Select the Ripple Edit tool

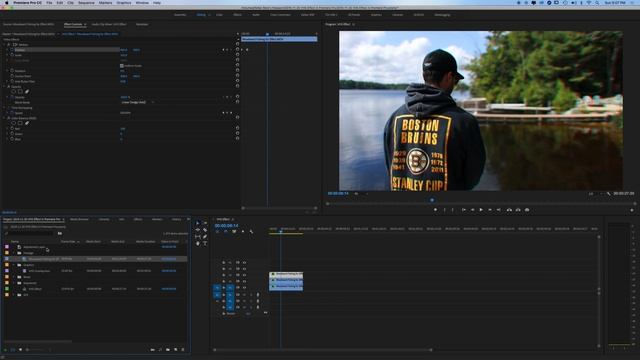pos(198,230)
